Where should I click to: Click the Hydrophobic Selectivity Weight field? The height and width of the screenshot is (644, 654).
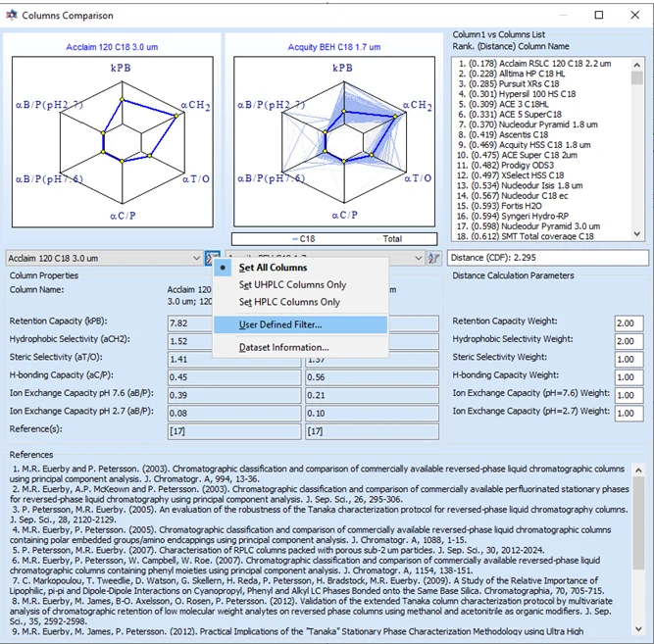click(x=629, y=341)
